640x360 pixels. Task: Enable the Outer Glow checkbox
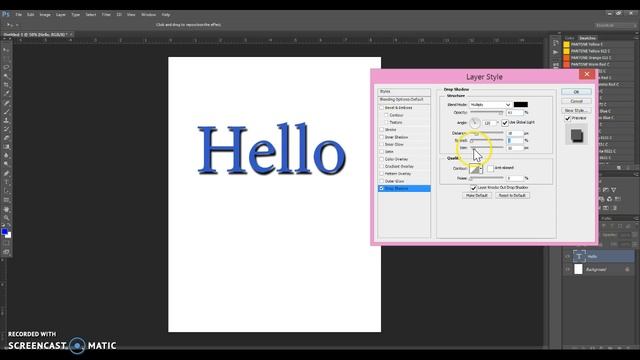(382, 181)
